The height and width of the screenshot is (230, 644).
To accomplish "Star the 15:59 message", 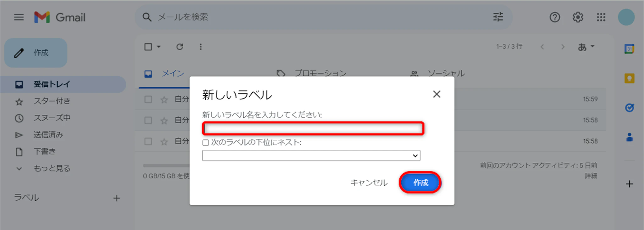I will pos(164,100).
